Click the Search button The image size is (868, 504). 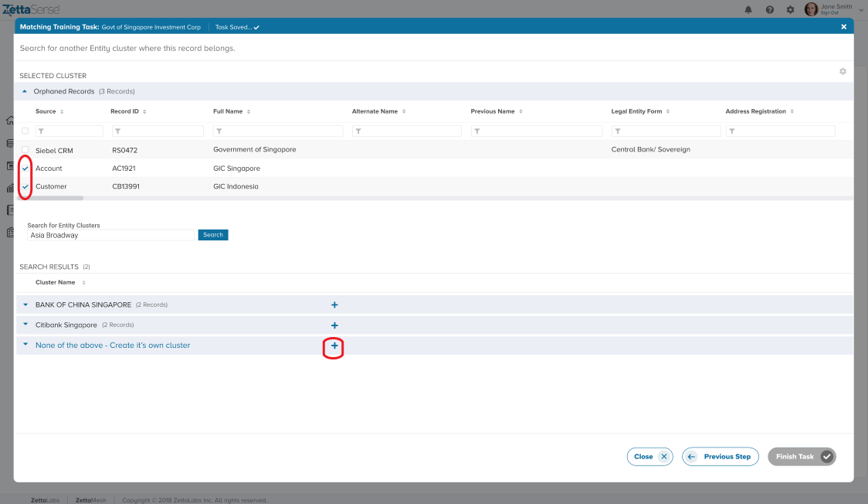pyautogui.click(x=213, y=235)
